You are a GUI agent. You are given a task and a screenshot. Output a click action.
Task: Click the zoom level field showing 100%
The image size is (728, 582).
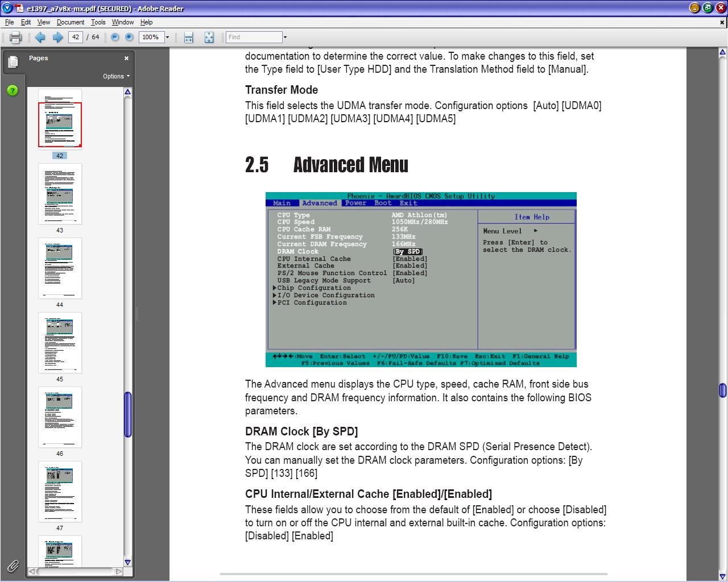tap(151, 37)
